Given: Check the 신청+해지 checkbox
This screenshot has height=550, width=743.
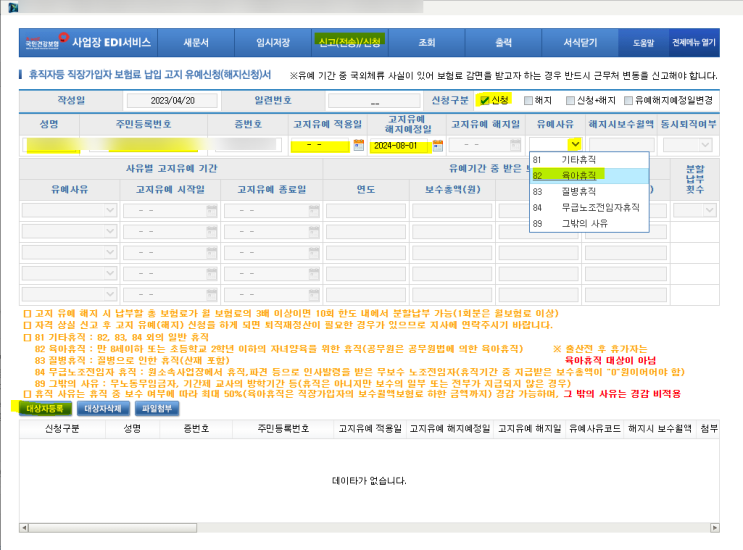Looking at the screenshot, I should pyautogui.click(x=571, y=100).
